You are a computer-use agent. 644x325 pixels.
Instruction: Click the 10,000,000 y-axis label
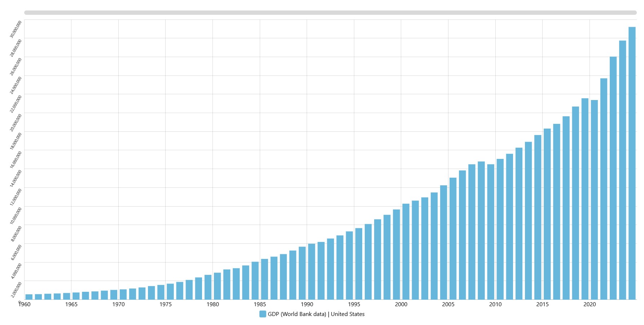click(16, 216)
